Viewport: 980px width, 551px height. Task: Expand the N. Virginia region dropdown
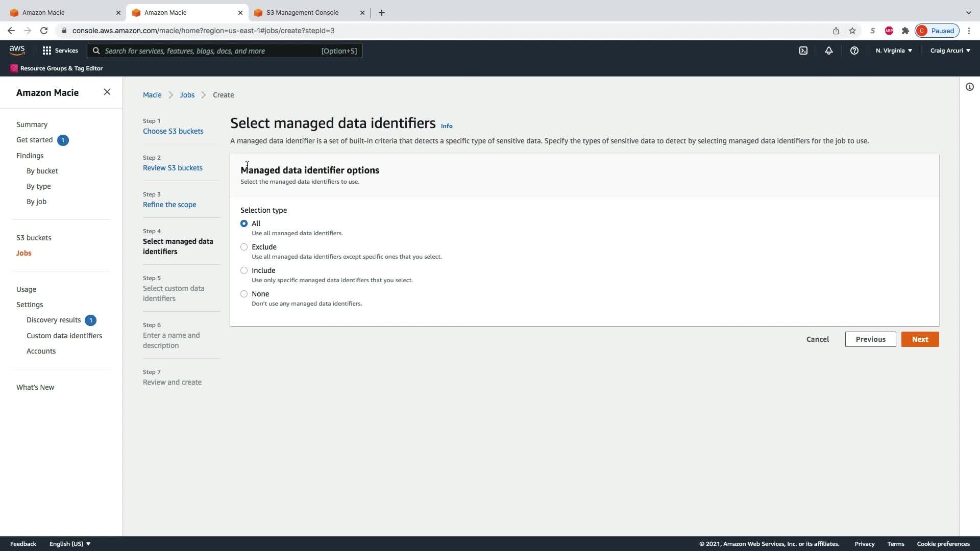pos(894,51)
